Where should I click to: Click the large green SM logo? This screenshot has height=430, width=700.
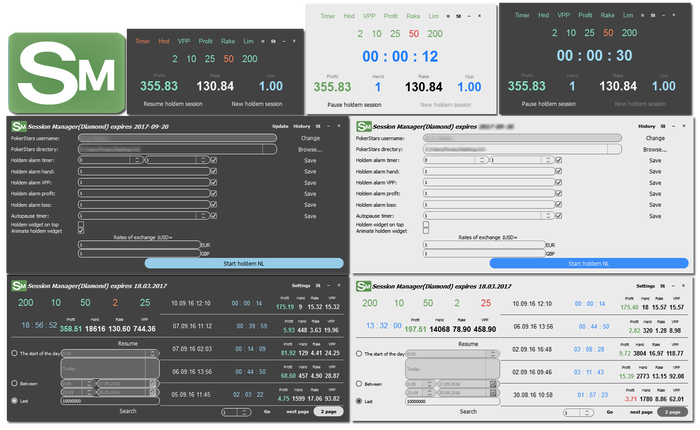click(67, 73)
